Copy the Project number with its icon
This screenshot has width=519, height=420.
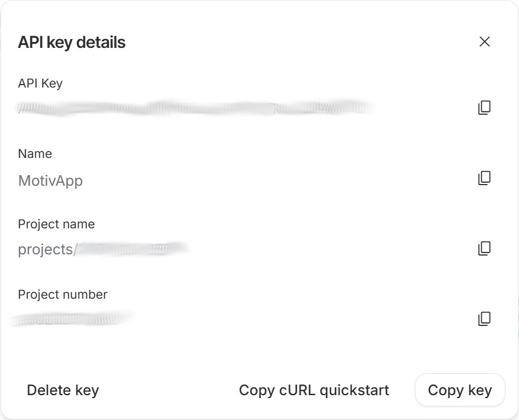click(x=485, y=318)
